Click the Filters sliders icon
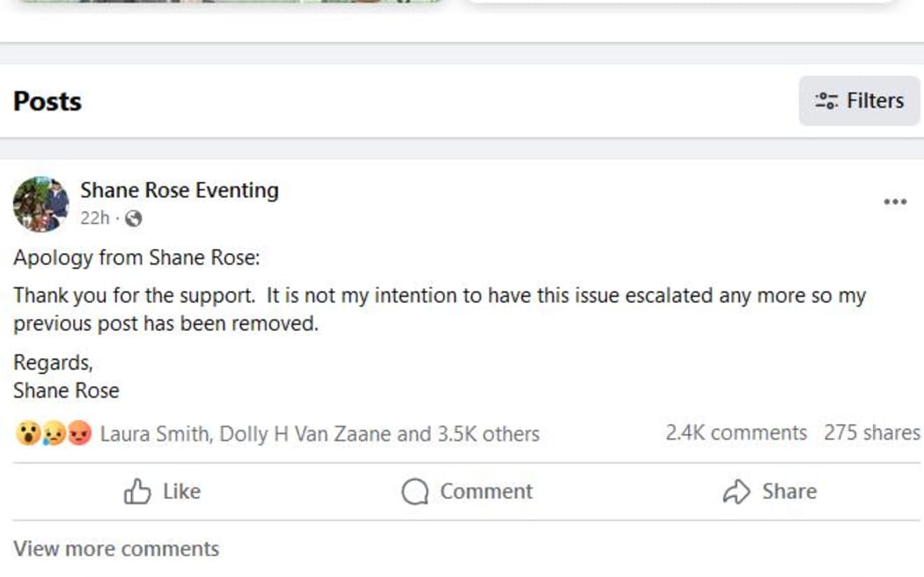924x577 pixels. tap(826, 100)
